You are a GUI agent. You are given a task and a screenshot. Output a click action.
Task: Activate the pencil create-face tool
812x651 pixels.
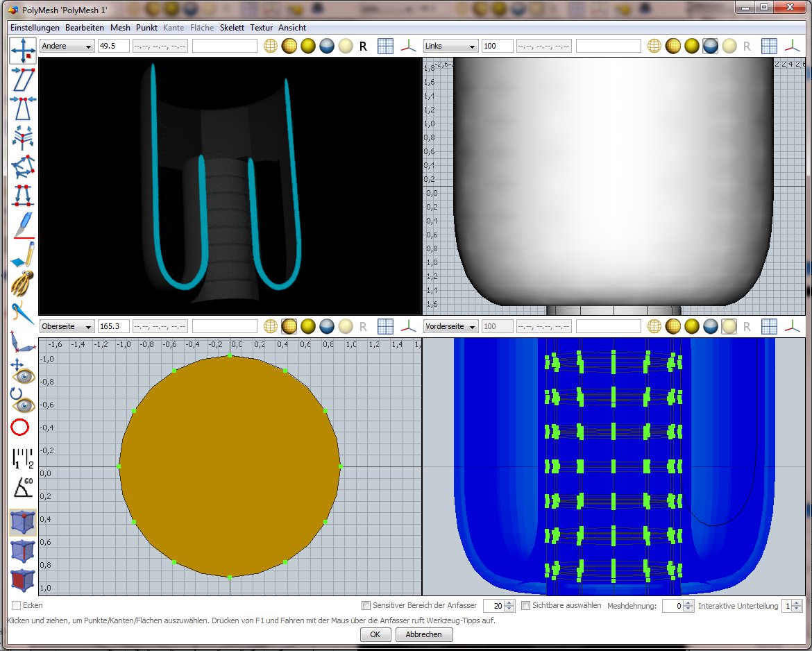[x=23, y=254]
